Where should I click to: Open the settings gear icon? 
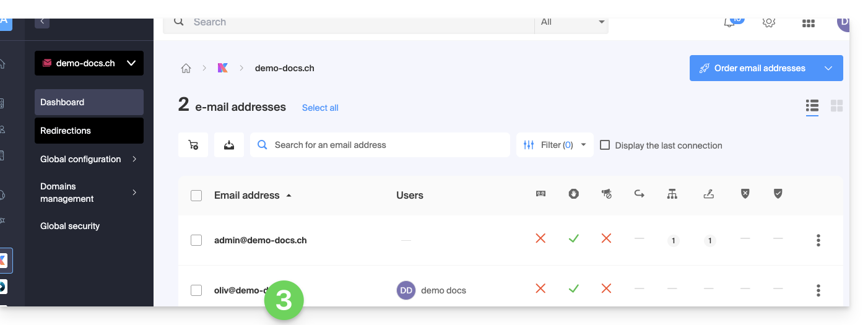click(x=769, y=22)
